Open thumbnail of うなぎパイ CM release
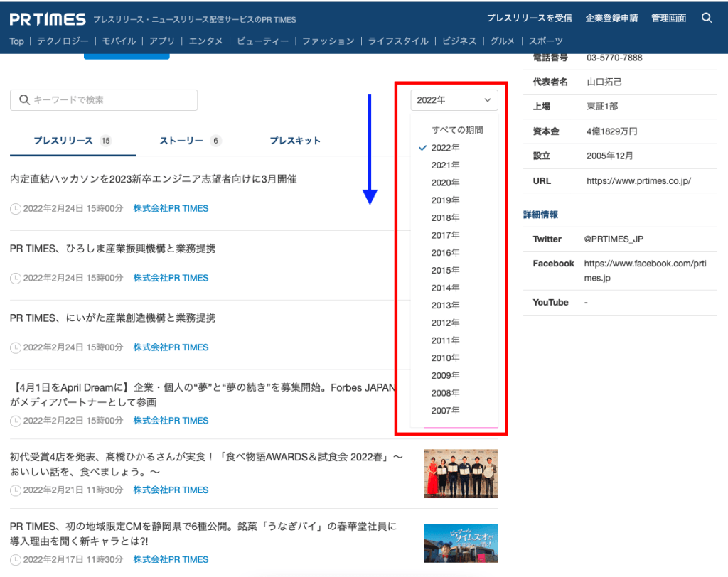Viewport: 728px width, 577px height. (461, 543)
